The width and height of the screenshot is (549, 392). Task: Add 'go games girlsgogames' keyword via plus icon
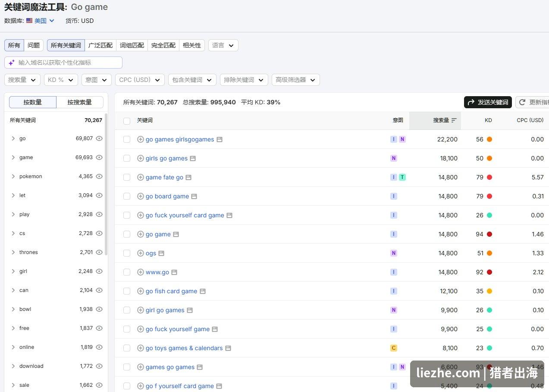click(140, 139)
